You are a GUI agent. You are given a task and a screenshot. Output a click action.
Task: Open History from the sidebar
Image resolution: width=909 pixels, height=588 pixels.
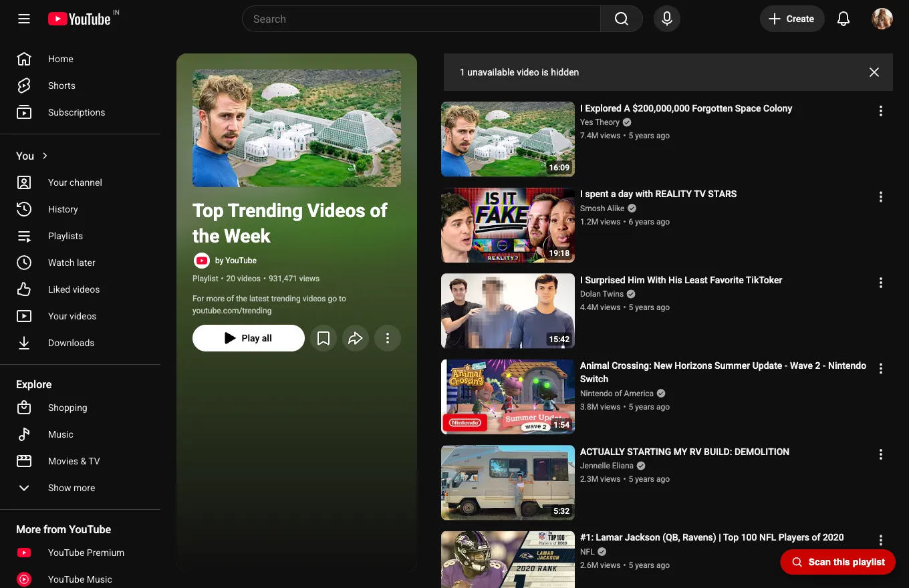[x=80, y=209]
